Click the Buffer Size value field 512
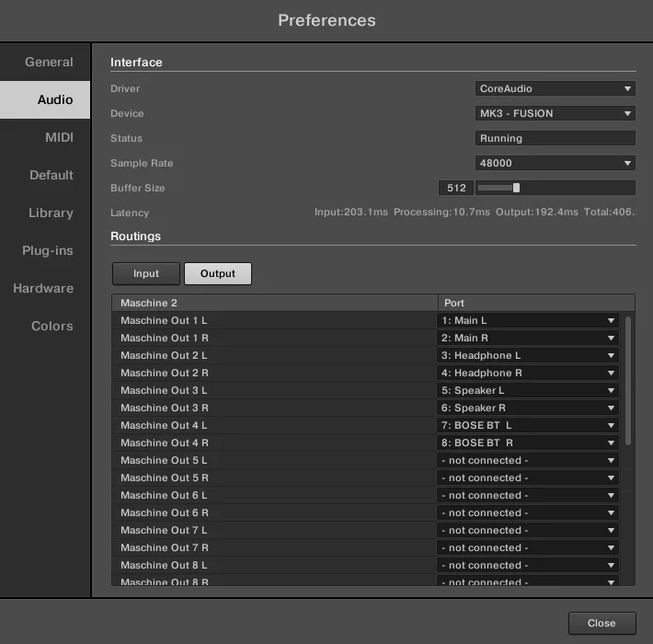 [x=456, y=188]
